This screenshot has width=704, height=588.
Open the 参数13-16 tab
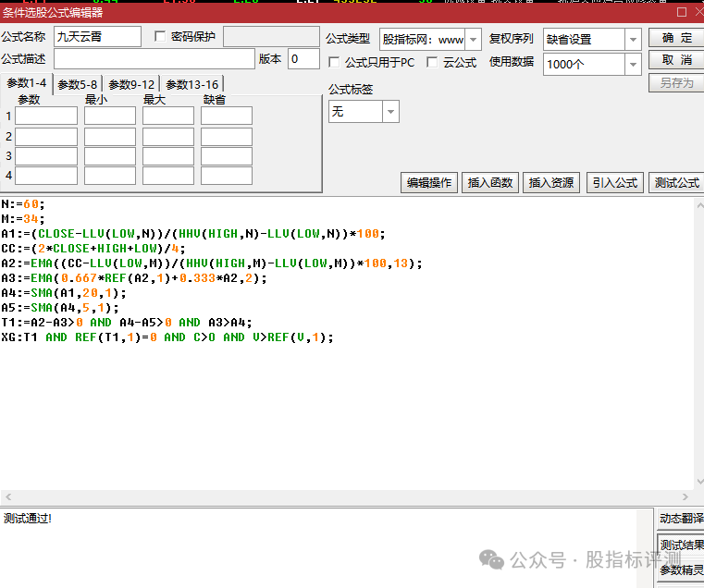191,85
